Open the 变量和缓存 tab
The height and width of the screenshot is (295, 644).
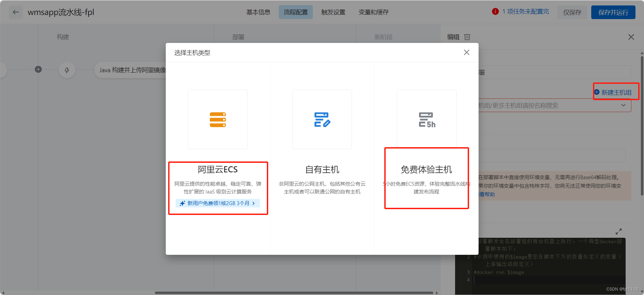373,12
